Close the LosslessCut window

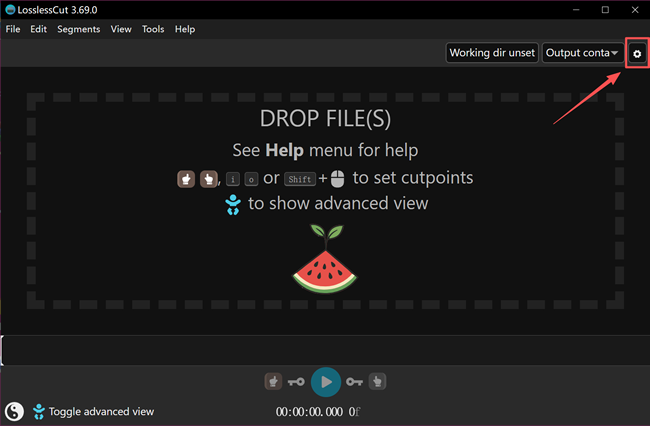635,10
